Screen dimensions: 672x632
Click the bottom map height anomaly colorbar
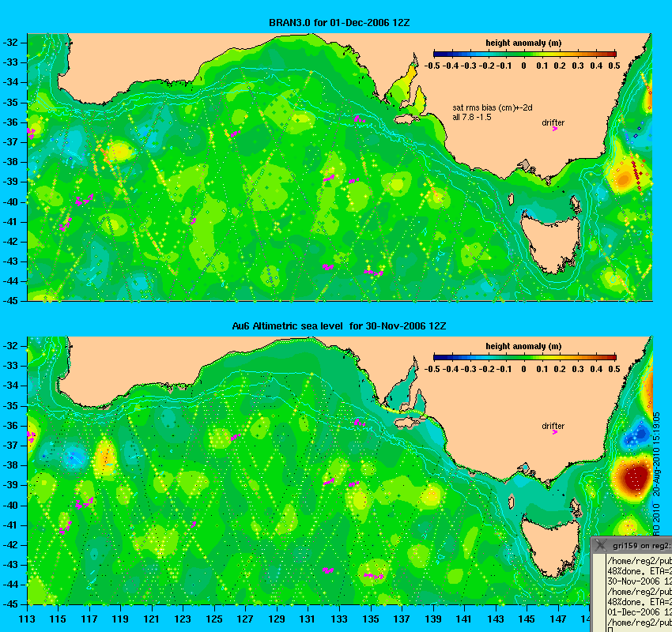525,357
